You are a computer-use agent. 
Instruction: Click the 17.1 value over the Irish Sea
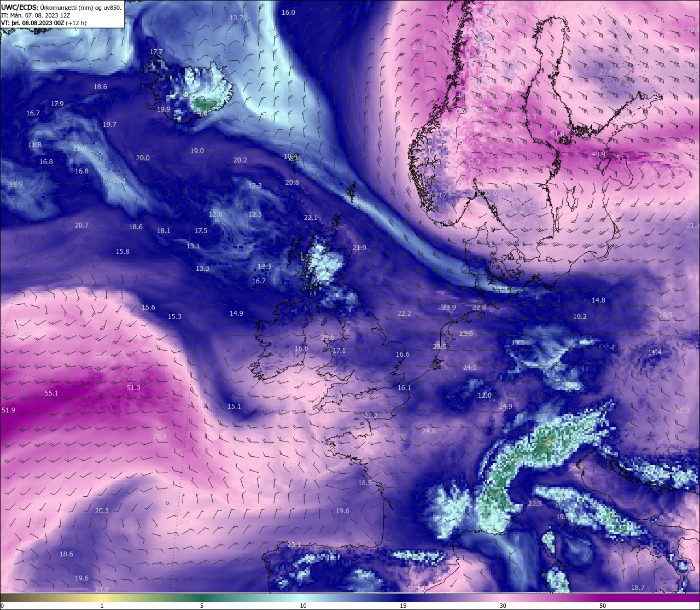[x=340, y=351]
